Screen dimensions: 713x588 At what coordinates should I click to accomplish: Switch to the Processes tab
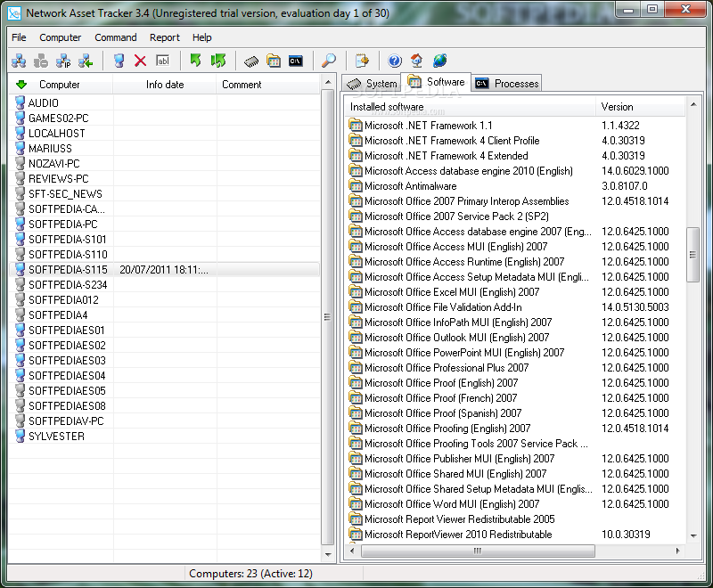(506, 84)
